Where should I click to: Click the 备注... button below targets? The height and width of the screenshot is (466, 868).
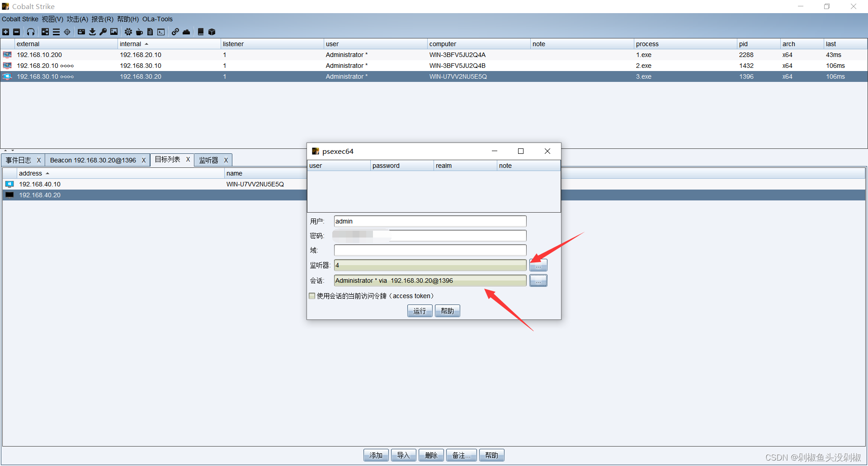click(x=461, y=455)
